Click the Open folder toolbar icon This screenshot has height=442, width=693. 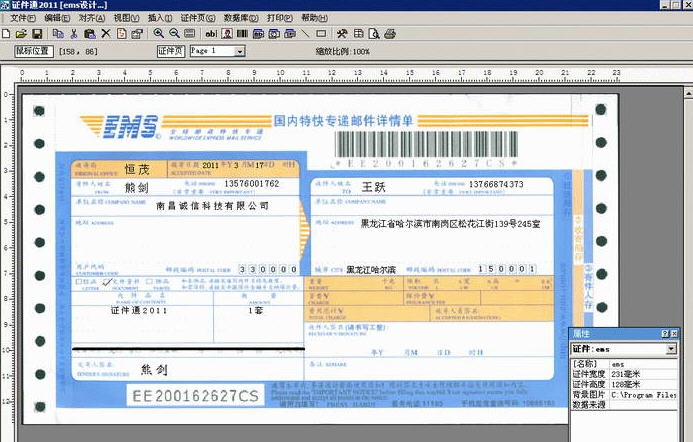click(x=21, y=34)
